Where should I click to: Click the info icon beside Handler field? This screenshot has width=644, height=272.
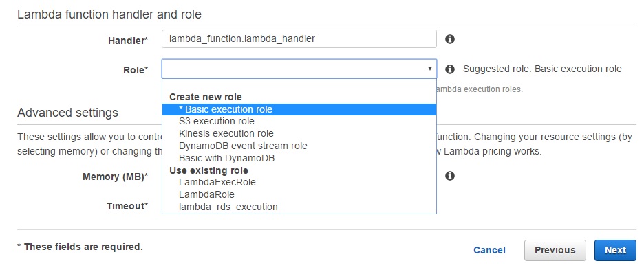[450, 39]
